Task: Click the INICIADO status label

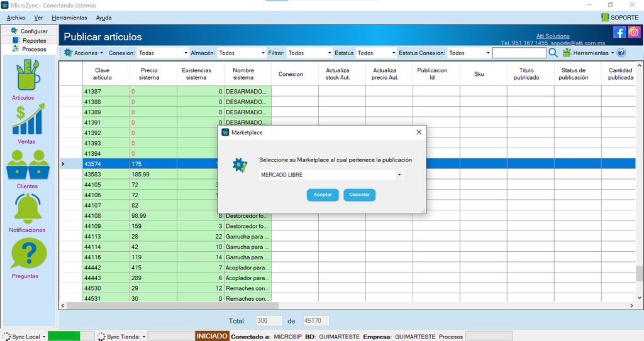Action: coord(211,336)
